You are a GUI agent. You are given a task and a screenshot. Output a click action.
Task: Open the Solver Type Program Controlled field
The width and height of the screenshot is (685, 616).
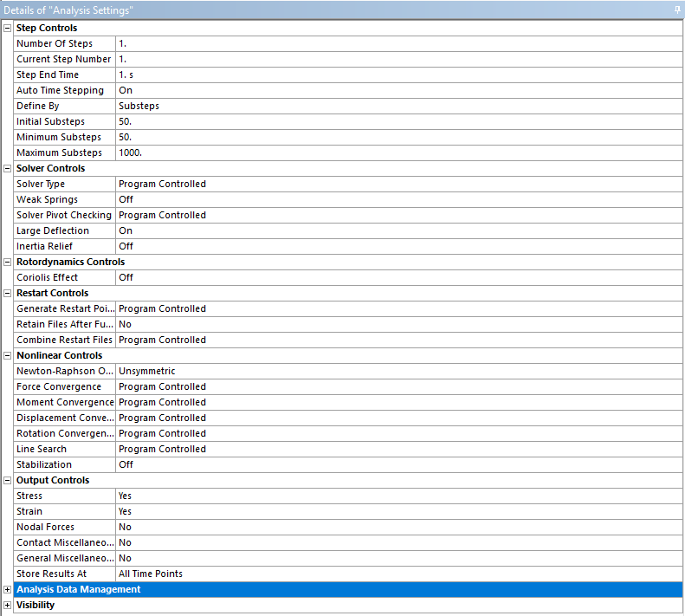point(399,184)
